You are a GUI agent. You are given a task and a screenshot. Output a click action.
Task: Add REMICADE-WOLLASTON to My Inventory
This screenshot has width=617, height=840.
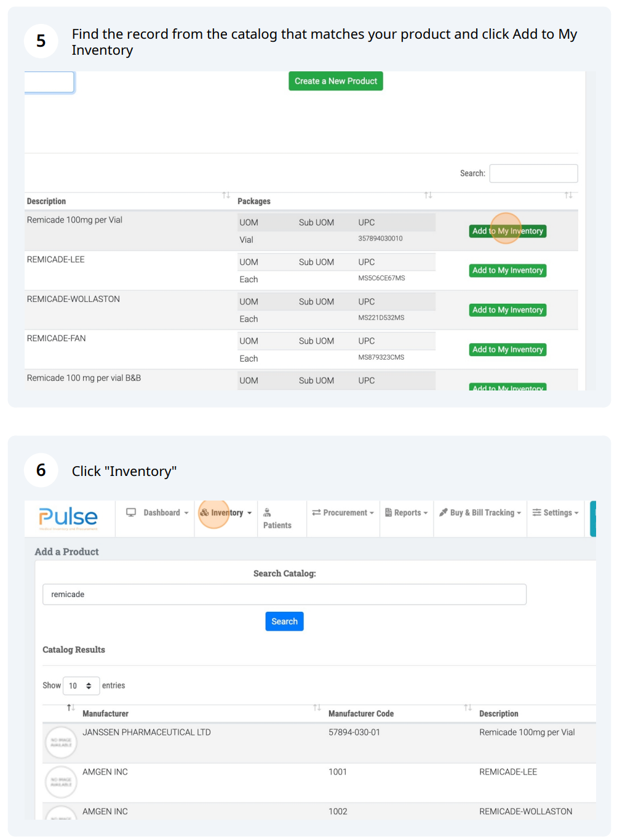(508, 311)
